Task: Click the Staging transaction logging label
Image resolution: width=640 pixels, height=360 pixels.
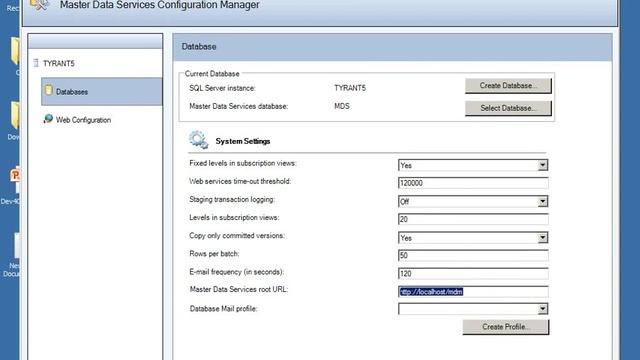Action: pyautogui.click(x=232, y=200)
